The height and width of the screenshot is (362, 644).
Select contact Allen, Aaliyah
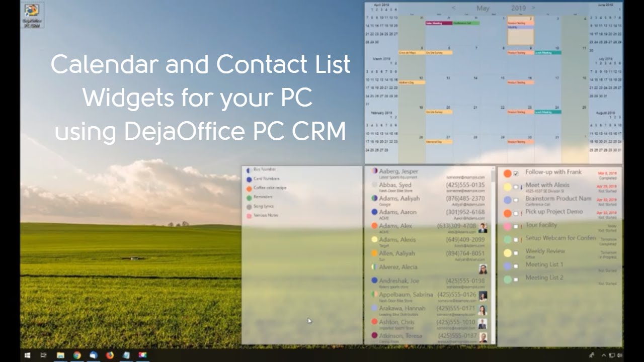pyautogui.click(x=397, y=253)
